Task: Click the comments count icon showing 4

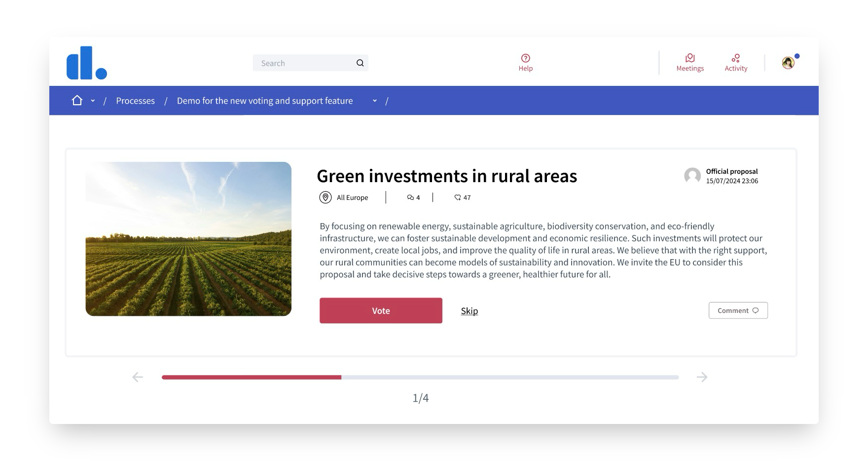Action: [410, 197]
